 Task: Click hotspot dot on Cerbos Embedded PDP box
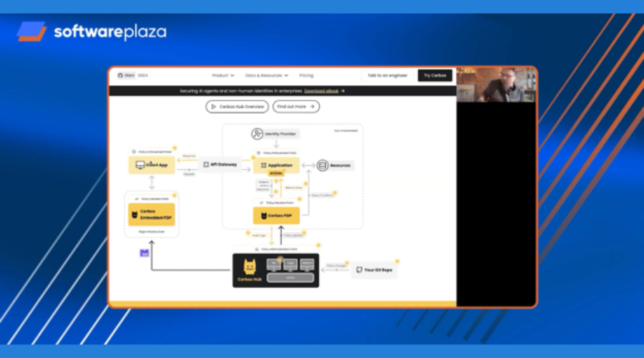point(174,195)
